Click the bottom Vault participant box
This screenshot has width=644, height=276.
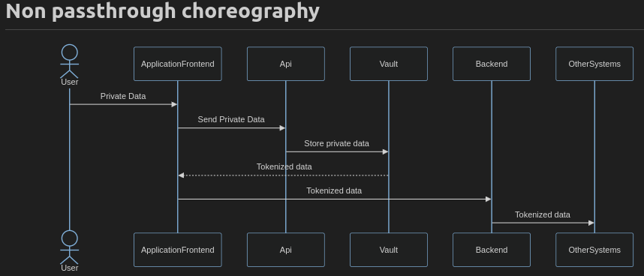[x=389, y=250]
